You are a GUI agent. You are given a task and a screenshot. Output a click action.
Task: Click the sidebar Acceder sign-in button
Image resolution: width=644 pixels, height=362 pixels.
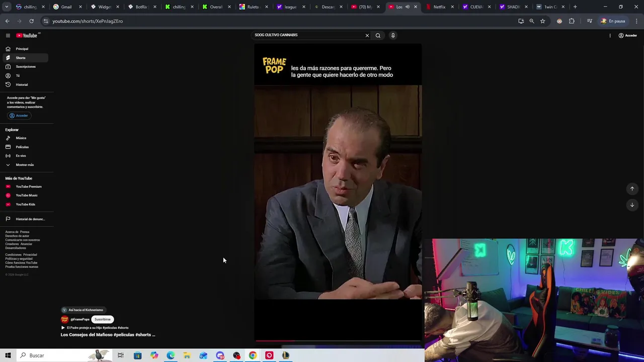click(x=19, y=116)
